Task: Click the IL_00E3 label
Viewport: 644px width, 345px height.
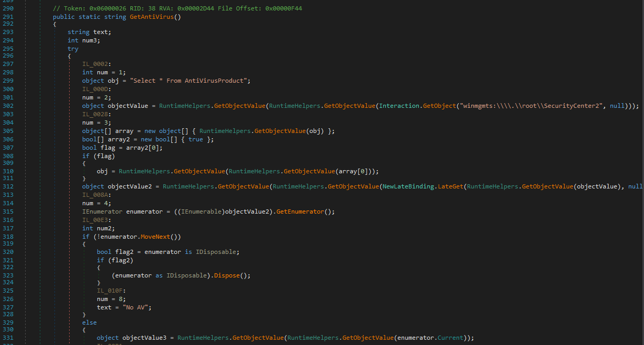Action: [97, 220]
